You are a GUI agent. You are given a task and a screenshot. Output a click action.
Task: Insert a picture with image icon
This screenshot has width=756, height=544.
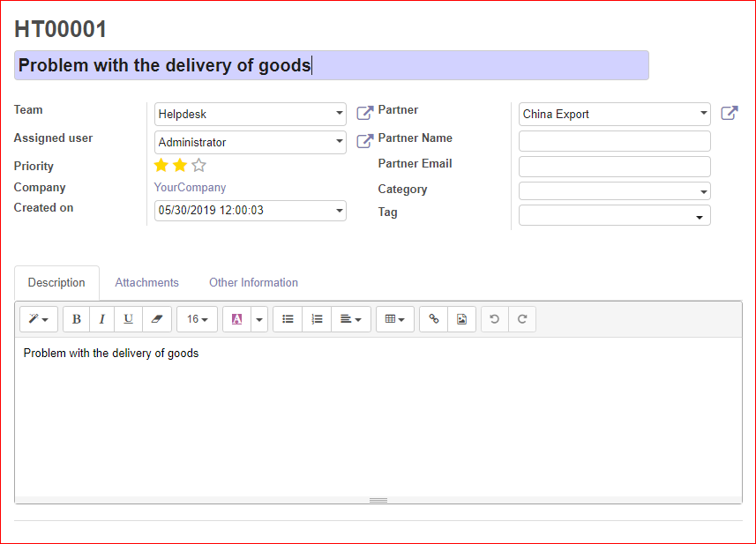click(462, 319)
